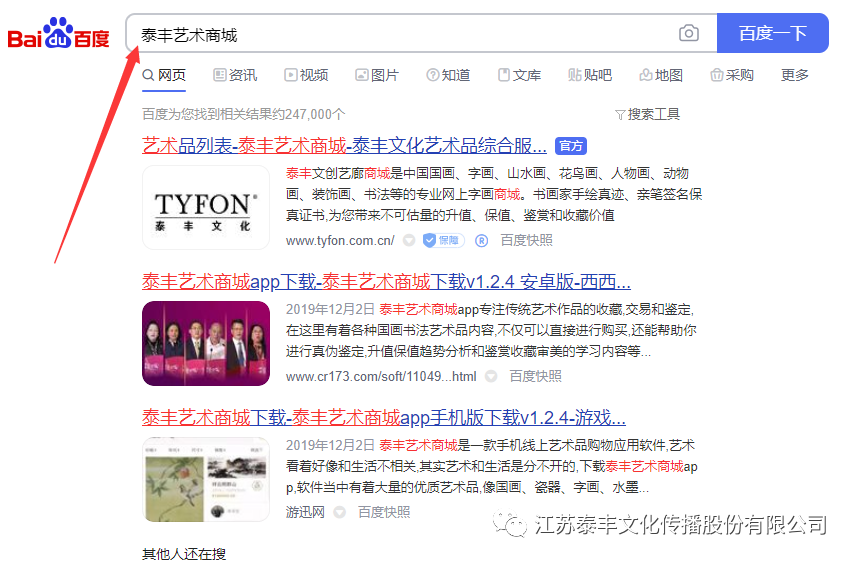Expand dropdown arrow beside 游迅网
Viewport: 855px width, 562px height.
340,512
